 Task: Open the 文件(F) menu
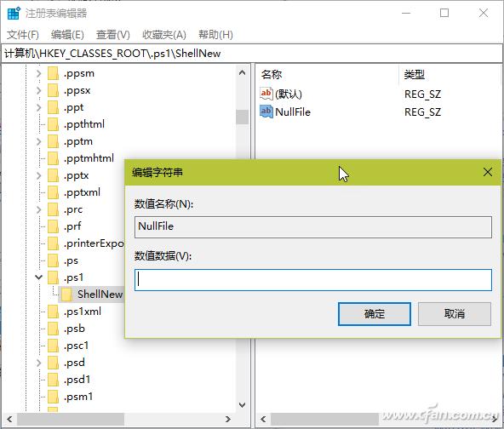[x=23, y=34]
